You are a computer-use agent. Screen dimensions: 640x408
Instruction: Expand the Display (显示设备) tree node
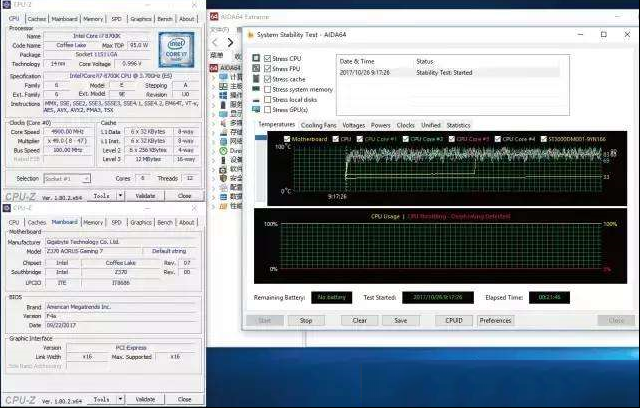tap(213, 114)
